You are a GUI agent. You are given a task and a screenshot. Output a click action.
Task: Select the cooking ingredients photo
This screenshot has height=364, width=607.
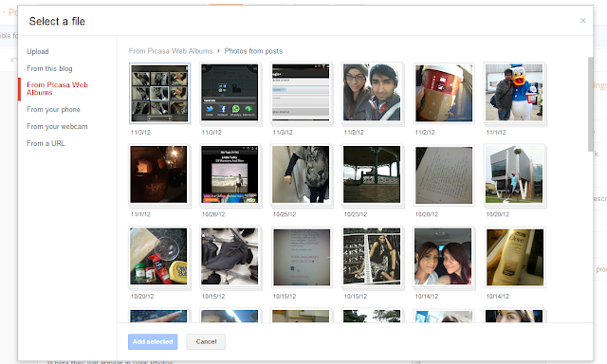point(158,257)
